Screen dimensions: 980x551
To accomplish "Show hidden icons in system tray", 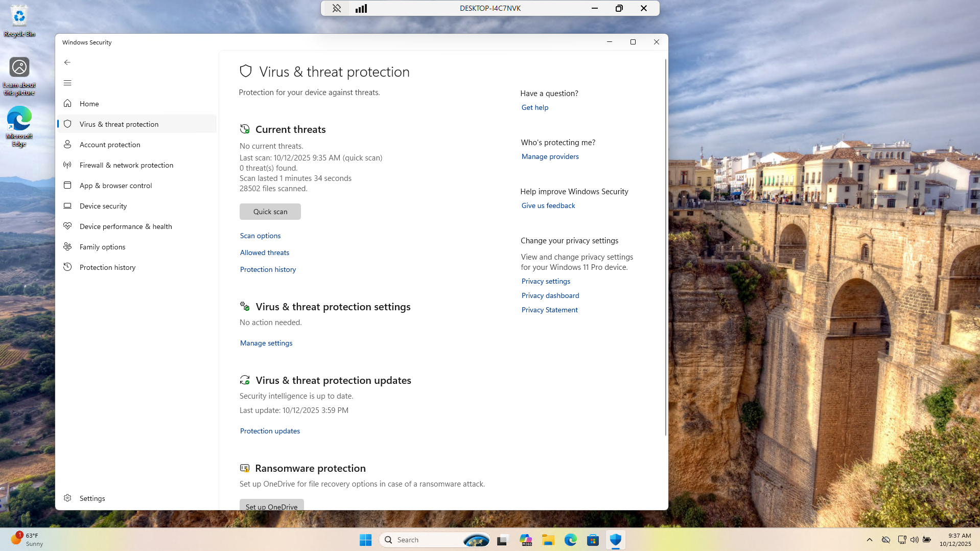I will point(869,540).
